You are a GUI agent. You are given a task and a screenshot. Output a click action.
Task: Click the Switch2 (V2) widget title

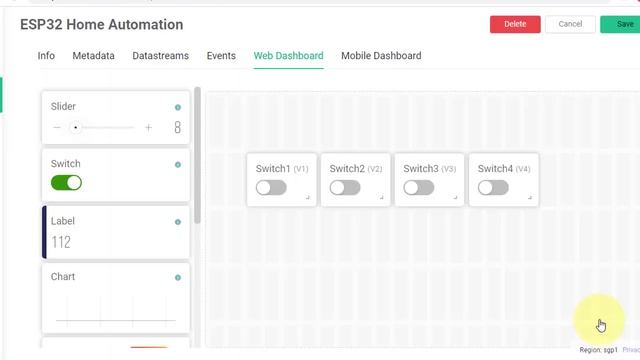pos(356,169)
